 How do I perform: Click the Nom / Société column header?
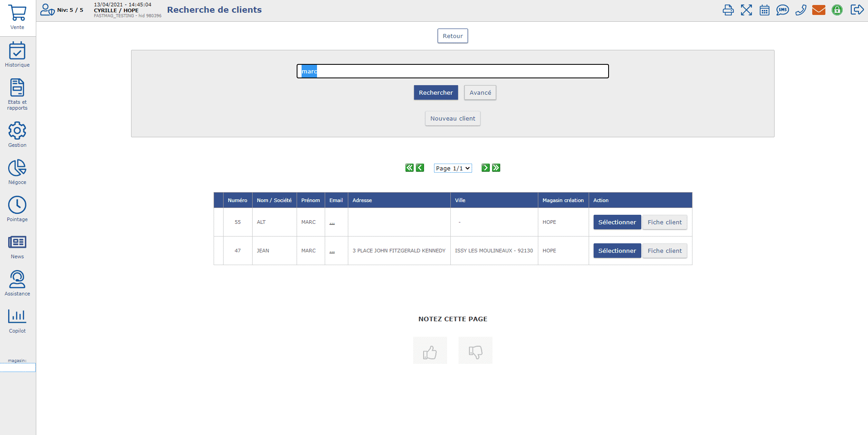coord(274,200)
